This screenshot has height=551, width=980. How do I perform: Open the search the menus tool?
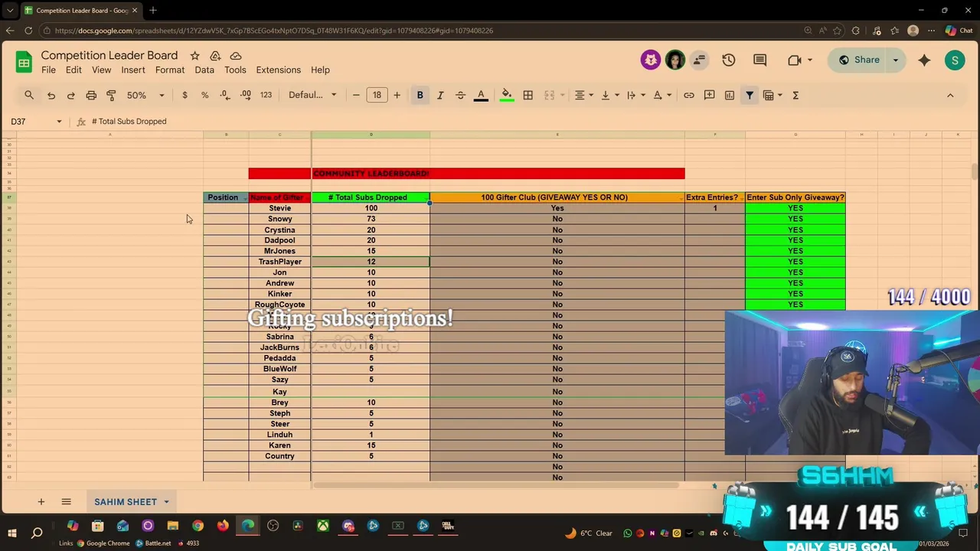coord(29,95)
